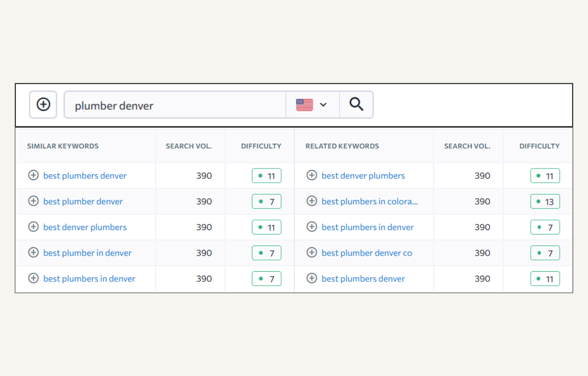Click search volume 390 for 'best plumber denver co'
Viewport: 588px width, 376px height.
482,253
